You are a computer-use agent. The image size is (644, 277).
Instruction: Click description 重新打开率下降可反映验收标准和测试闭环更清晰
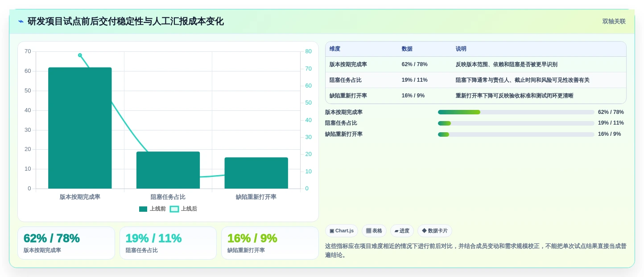(x=515, y=96)
